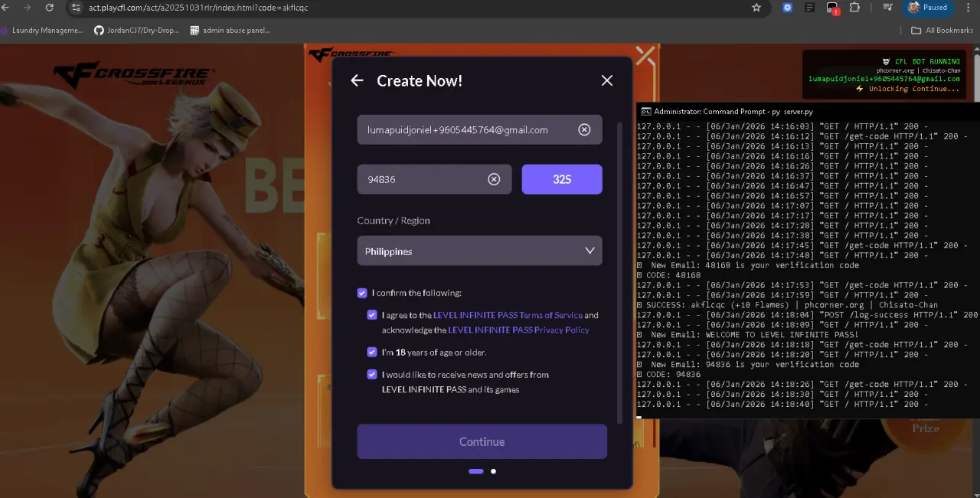Click the Continue button
This screenshot has width=980, height=498.
[482, 442]
